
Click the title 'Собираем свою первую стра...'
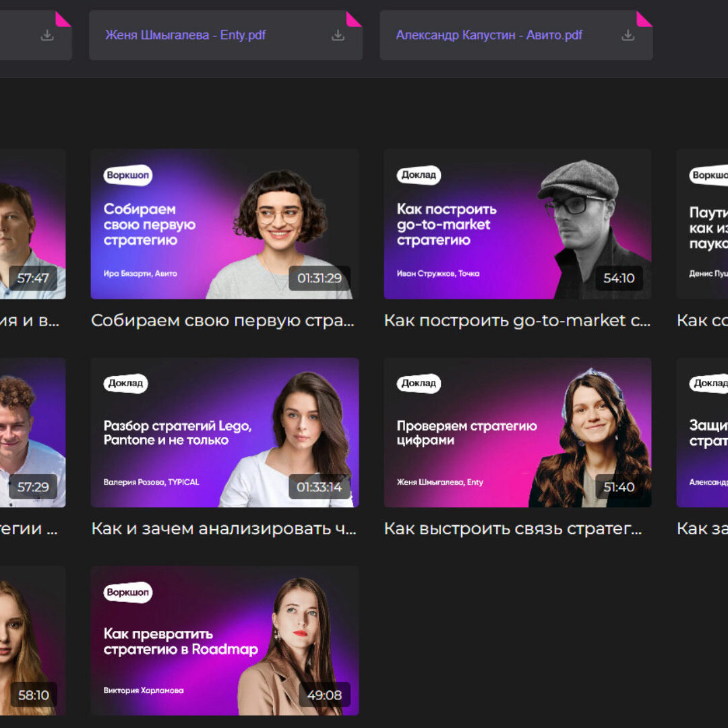(x=222, y=321)
